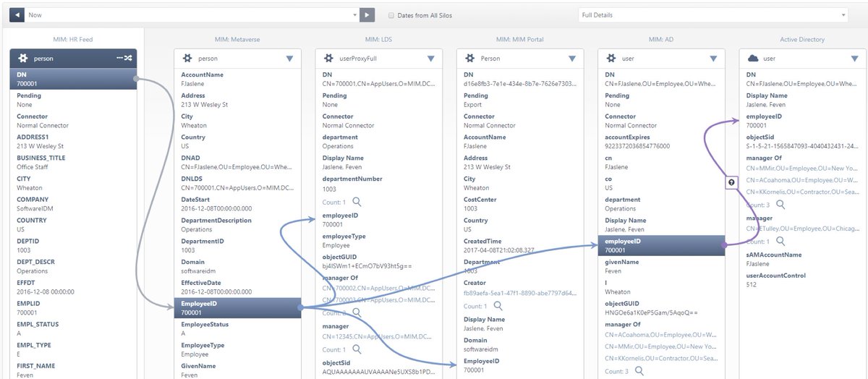Viewport: 868px width, 379px height.
Task: Open the CN=MMir link in MIM: AD
Action: [x=661, y=346]
